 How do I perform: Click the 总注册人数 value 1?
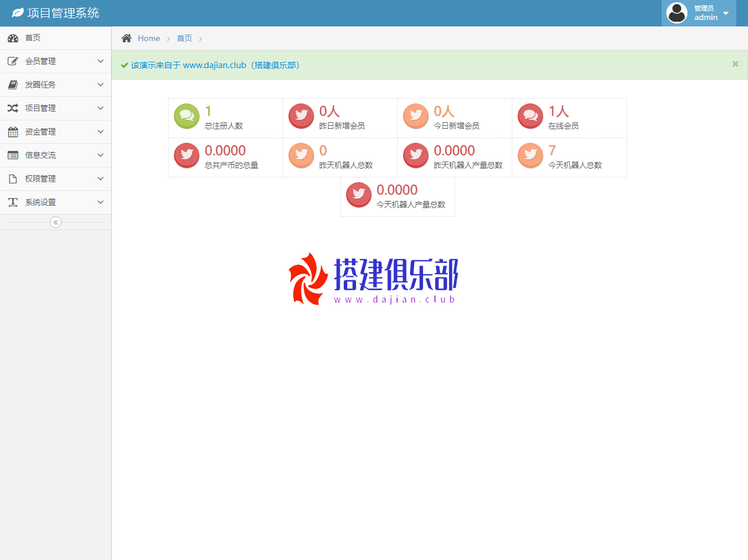tap(208, 111)
